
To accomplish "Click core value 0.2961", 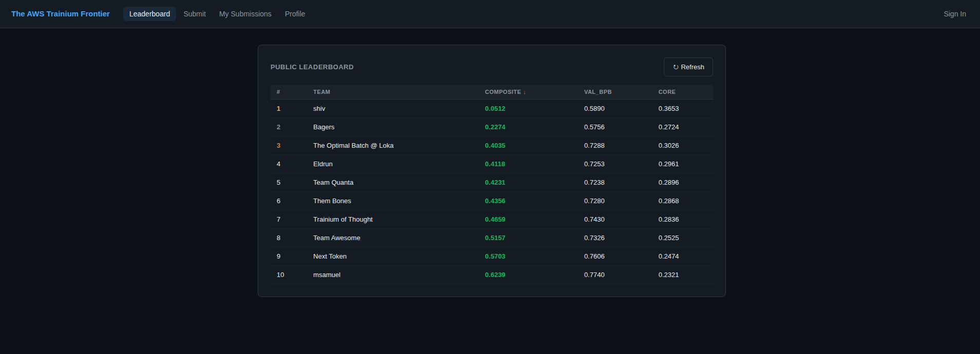I will click(669, 164).
